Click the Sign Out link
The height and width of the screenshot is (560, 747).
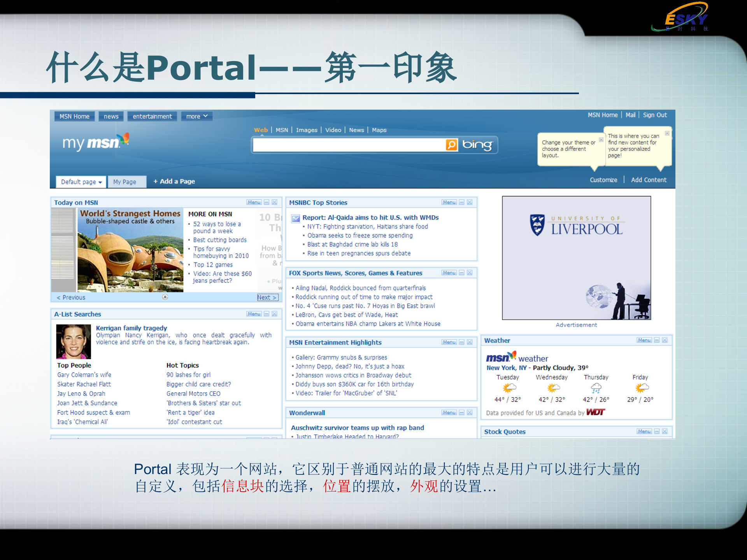[x=655, y=115]
